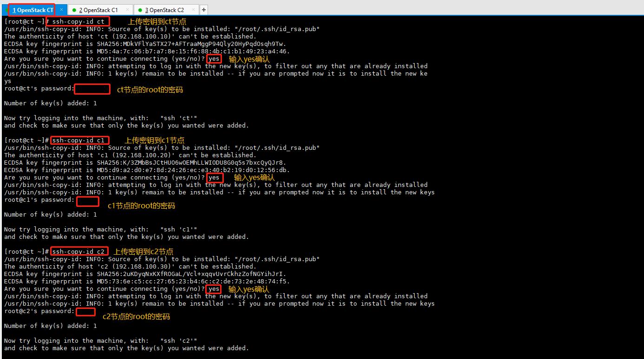644x359 pixels.
Task: Click the SHA256:K/3ZMbBsJCtHUO6 fingerprint line
Action: [x=145, y=162]
